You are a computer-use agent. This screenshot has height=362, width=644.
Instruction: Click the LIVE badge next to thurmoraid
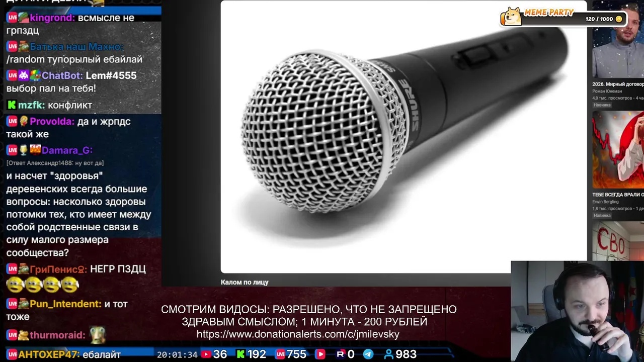coord(12,335)
